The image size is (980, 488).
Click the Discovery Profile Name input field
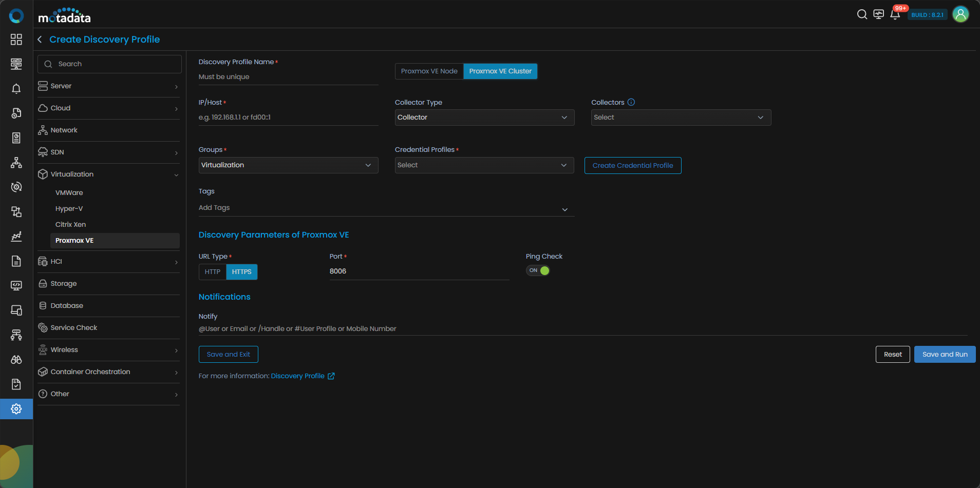[288, 77]
